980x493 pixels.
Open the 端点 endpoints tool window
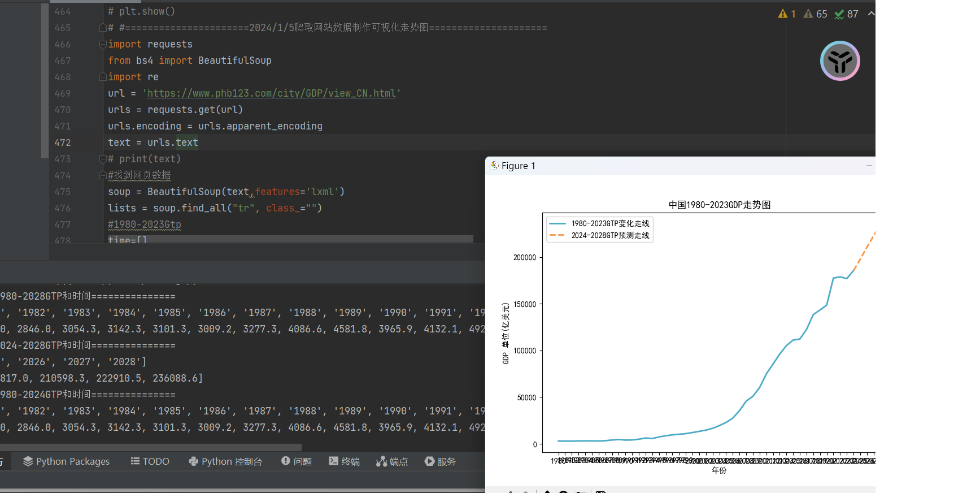pos(392,461)
